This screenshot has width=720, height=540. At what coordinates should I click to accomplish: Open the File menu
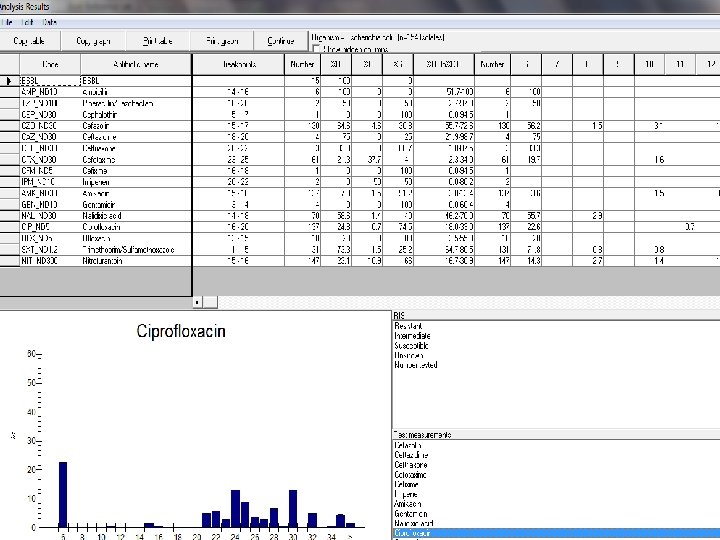coord(6,22)
